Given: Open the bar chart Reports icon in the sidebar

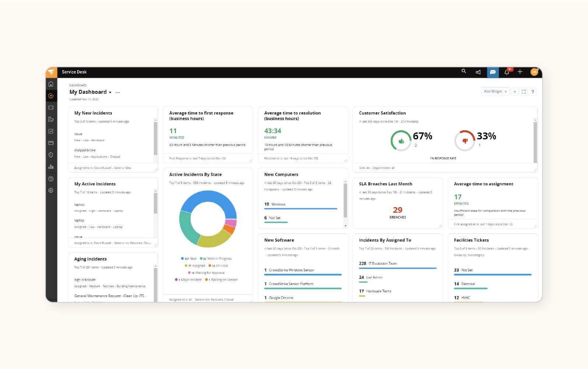Looking at the screenshot, I should 51,167.
